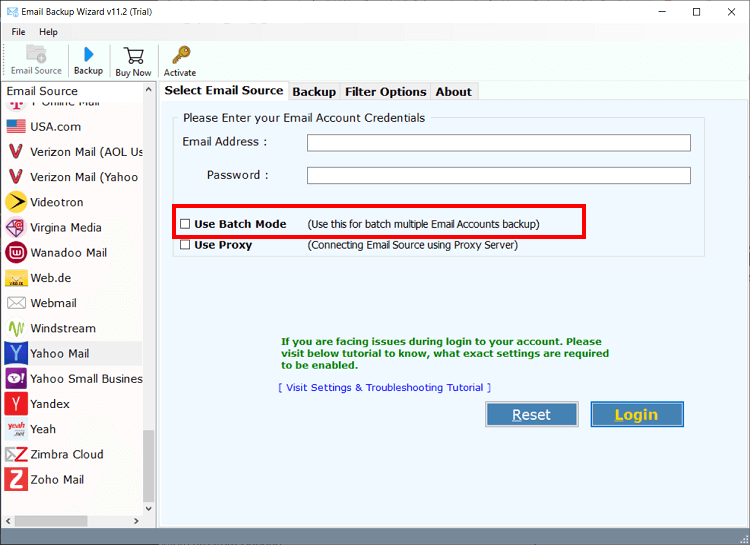Click the Reset button
Viewport: 750px width, 545px height.
(x=531, y=414)
